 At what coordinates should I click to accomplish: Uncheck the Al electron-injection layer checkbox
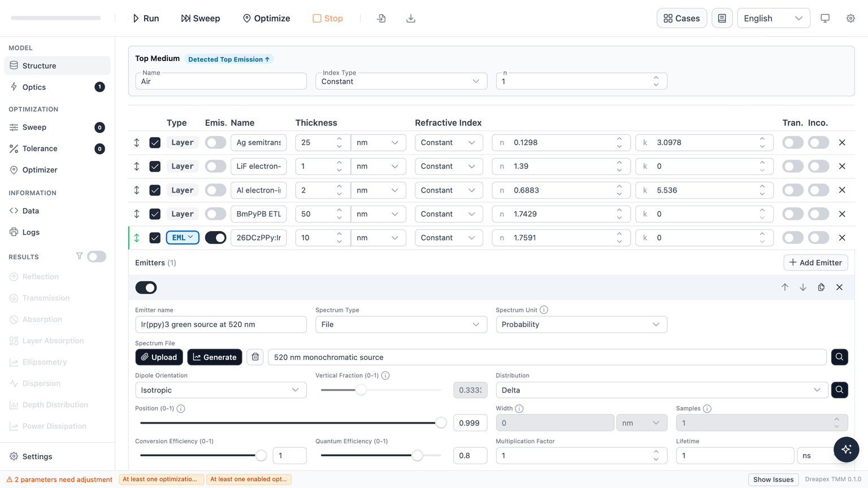point(155,190)
